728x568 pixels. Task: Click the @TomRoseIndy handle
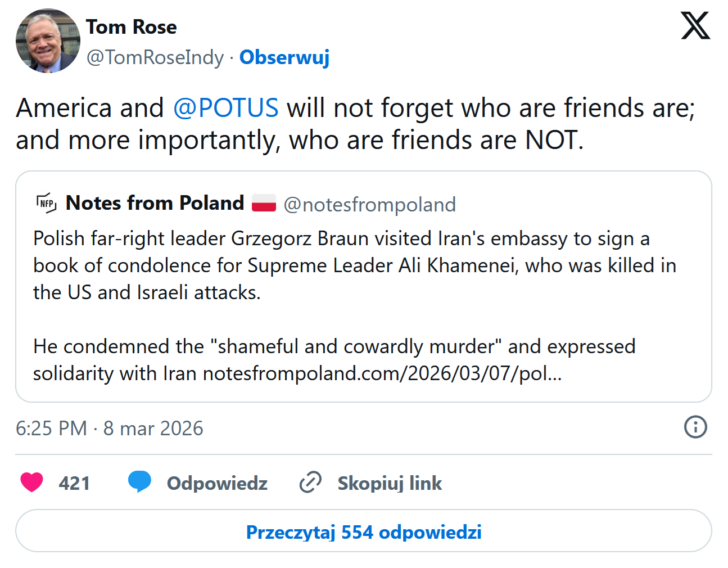155,57
